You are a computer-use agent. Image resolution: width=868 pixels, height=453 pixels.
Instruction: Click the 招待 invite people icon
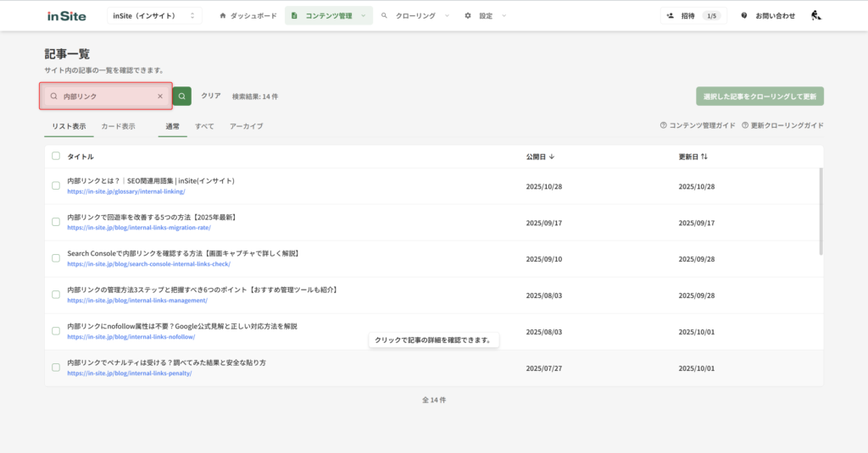tap(670, 15)
